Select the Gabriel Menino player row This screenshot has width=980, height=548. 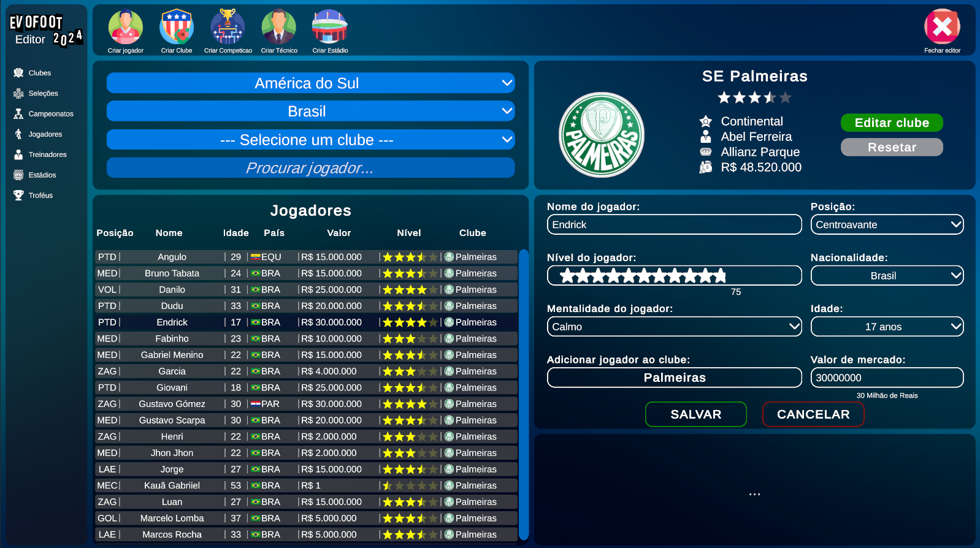pos(306,355)
